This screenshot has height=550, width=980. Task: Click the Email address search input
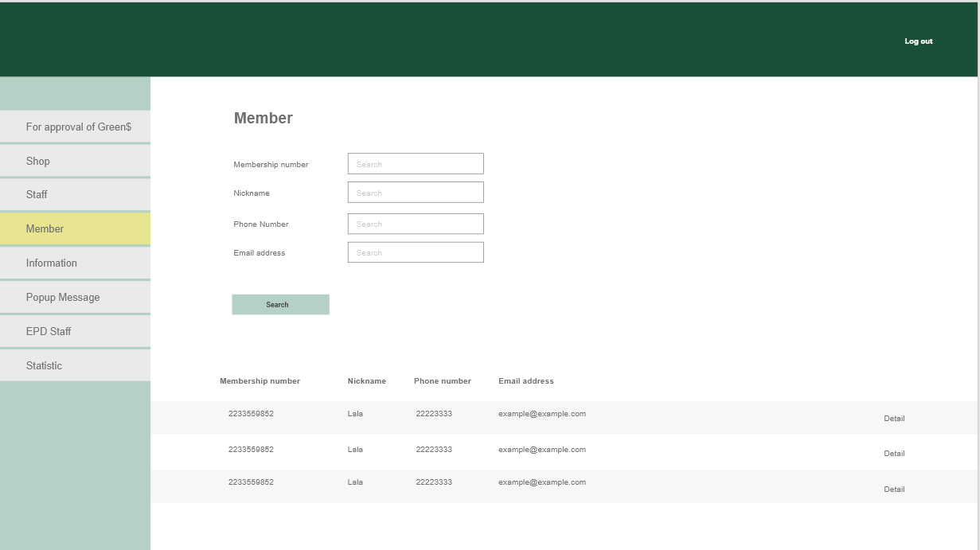416,252
